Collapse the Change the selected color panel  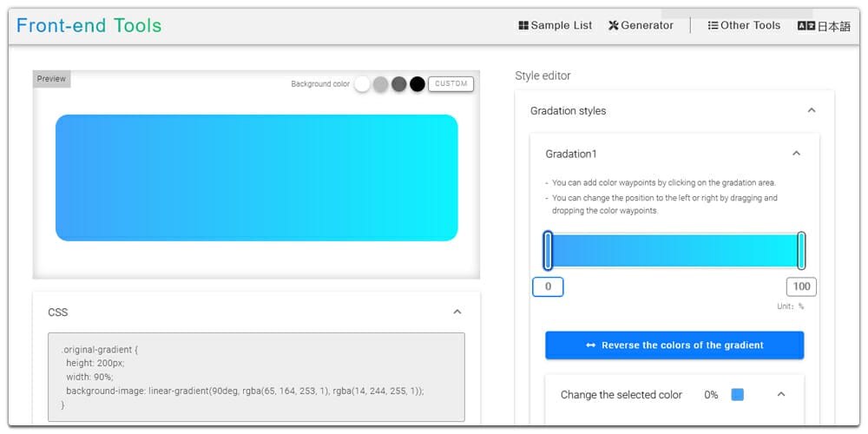pos(781,395)
